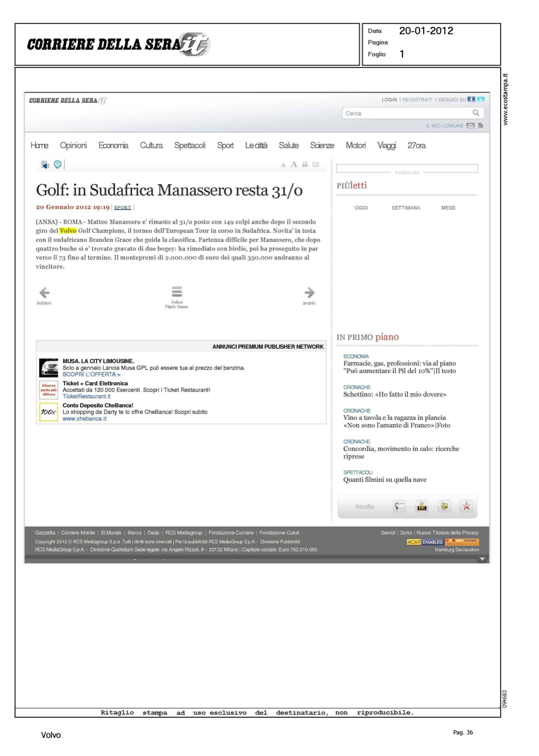Open the Lancia Musa ad thumbnail
Image resolution: width=539 pixels, height=756 pixels.
[x=49, y=368]
